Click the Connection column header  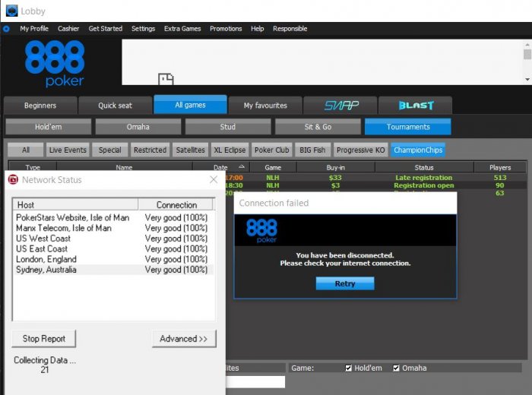coord(176,205)
